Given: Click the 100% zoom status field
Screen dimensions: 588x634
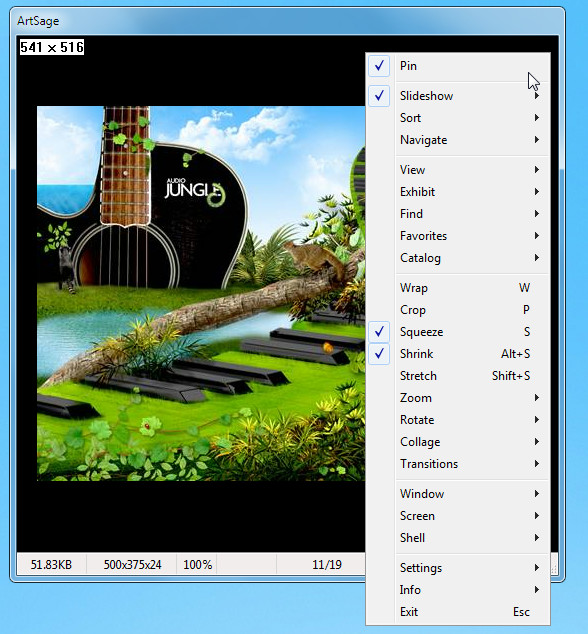Looking at the screenshot, I should [x=197, y=564].
